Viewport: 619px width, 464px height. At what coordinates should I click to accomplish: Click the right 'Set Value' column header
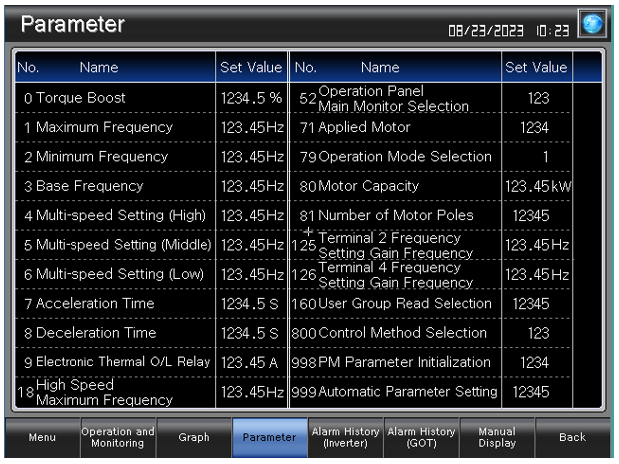point(536,68)
